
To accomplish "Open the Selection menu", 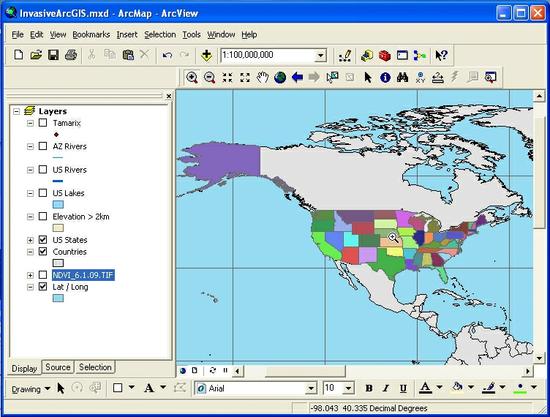I will point(160,34).
